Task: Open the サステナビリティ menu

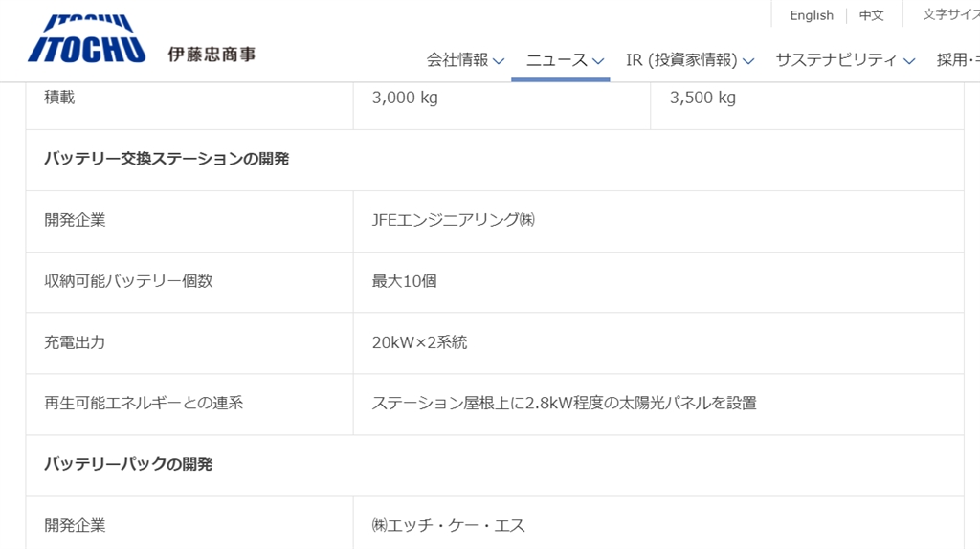Action: point(835,60)
